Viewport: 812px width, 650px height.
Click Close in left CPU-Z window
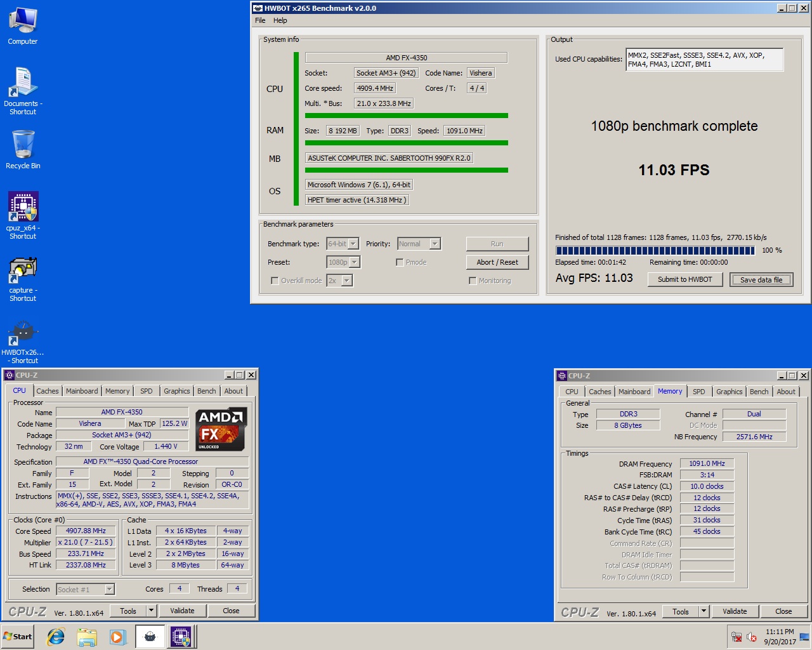(x=231, y=611)
